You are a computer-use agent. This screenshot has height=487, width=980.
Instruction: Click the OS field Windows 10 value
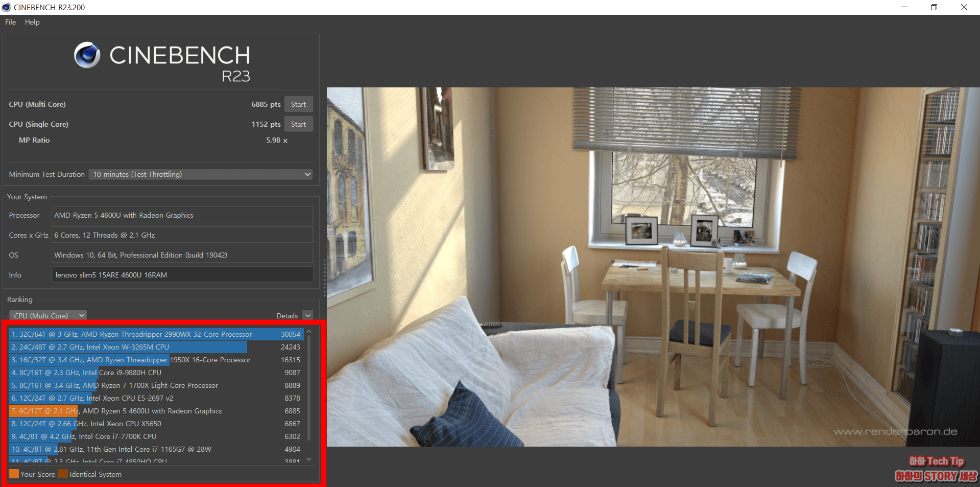pos(182,255)
